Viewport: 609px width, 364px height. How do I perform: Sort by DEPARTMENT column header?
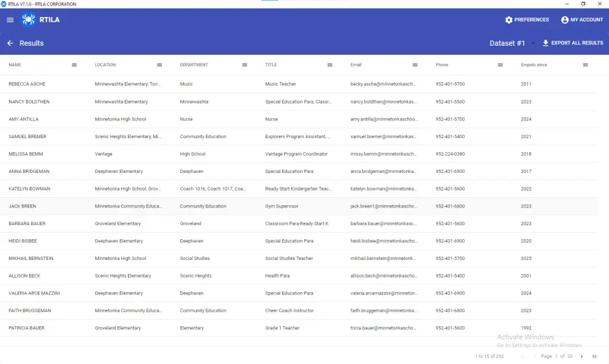[194, 65]
